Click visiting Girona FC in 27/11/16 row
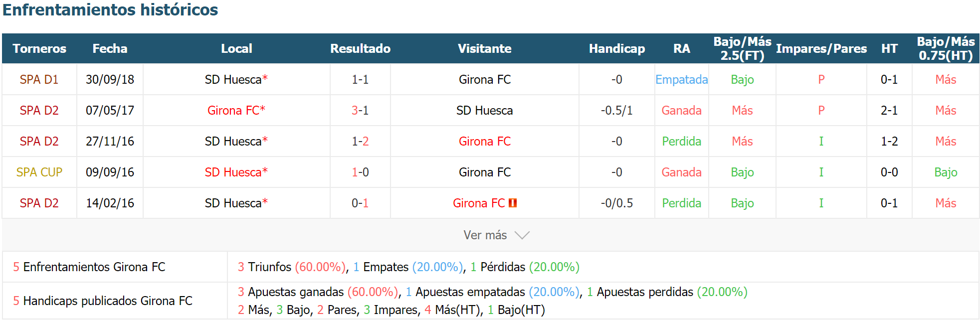The image size is (980, 320). 485,141
